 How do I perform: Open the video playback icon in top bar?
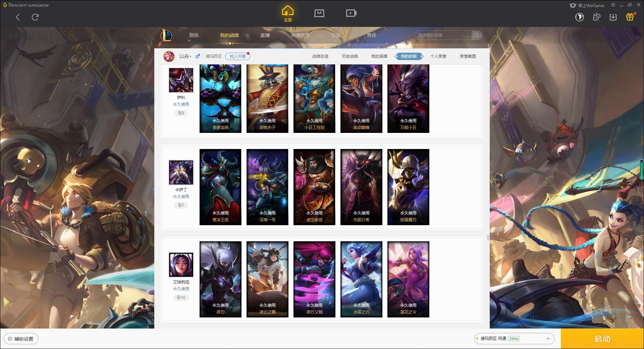tap(351, 13)
